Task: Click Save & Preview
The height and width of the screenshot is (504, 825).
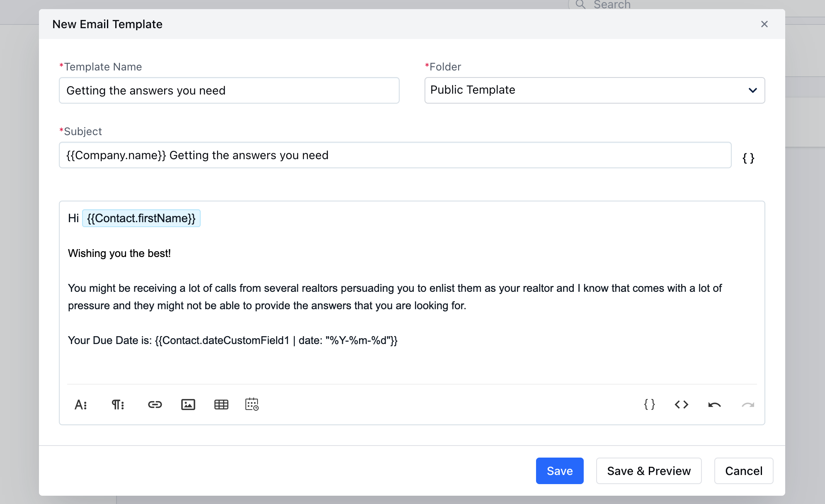Action: point(648,471)
